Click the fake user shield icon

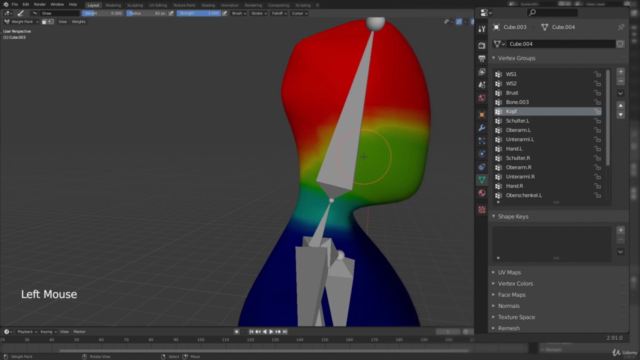pyautogui.click(x=620, y=44)
